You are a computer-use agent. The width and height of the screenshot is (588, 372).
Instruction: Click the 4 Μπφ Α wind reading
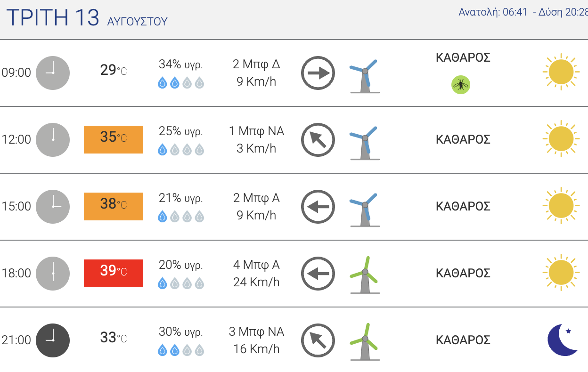(x=256, y=265)
